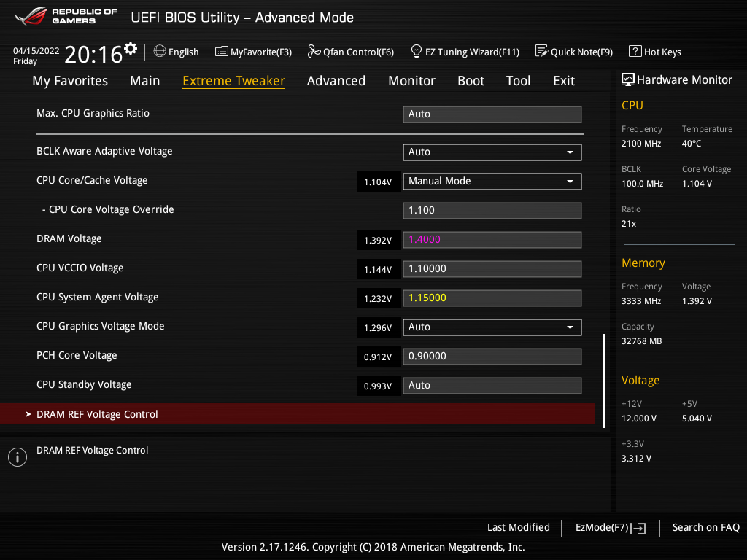
Task: Open CPU Graphics Voltage Mode dropdown
Action: click(492, 327)
